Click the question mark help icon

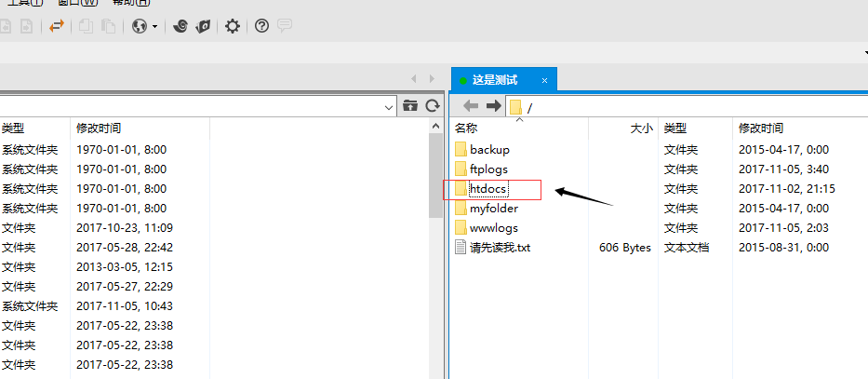click(261, 26)
